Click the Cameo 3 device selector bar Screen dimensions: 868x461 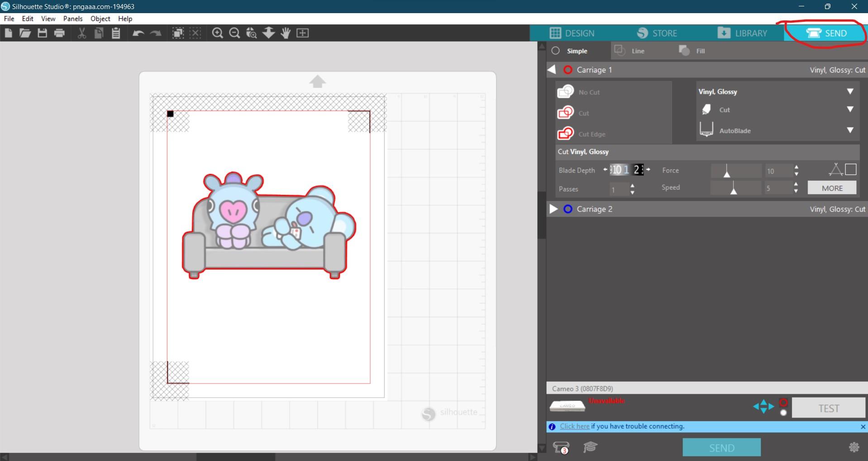pyautogui.click(x=707, y=388)
